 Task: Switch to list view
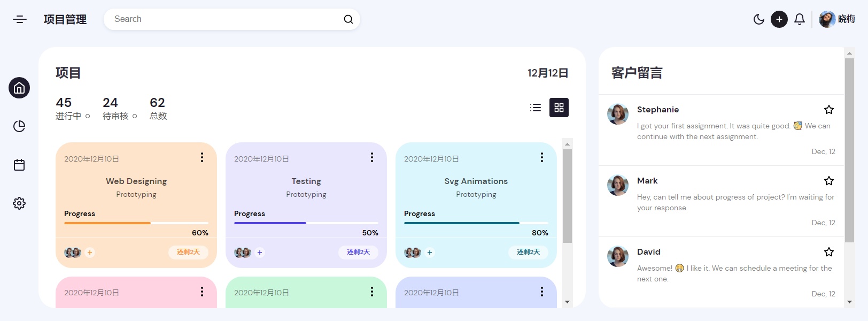pos(536,108)
